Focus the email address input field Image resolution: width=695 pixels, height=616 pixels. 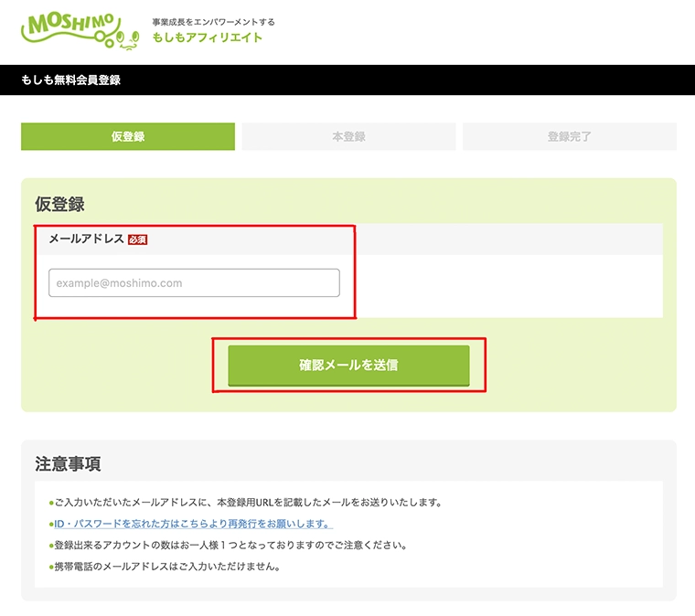(x=194, y=282)
